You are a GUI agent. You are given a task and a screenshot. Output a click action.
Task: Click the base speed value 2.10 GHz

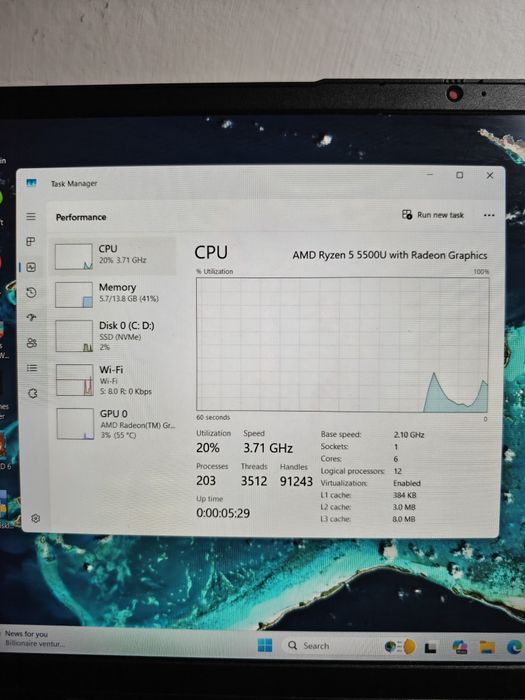coord(409,434)
